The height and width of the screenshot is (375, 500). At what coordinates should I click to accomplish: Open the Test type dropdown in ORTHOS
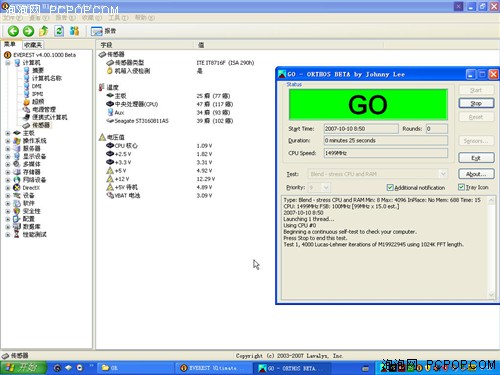click(443, 174)
